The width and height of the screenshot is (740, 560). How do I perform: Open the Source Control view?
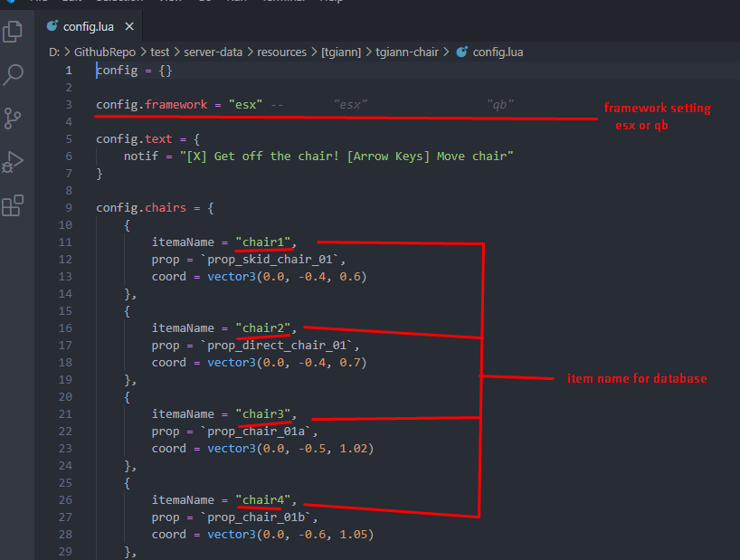point(14,118)
